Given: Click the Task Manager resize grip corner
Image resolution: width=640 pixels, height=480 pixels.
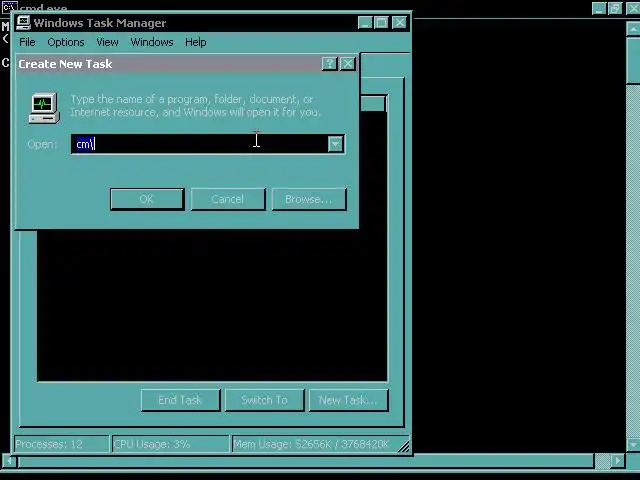Looking at the screenshot, I should click(x=404, y=447).
